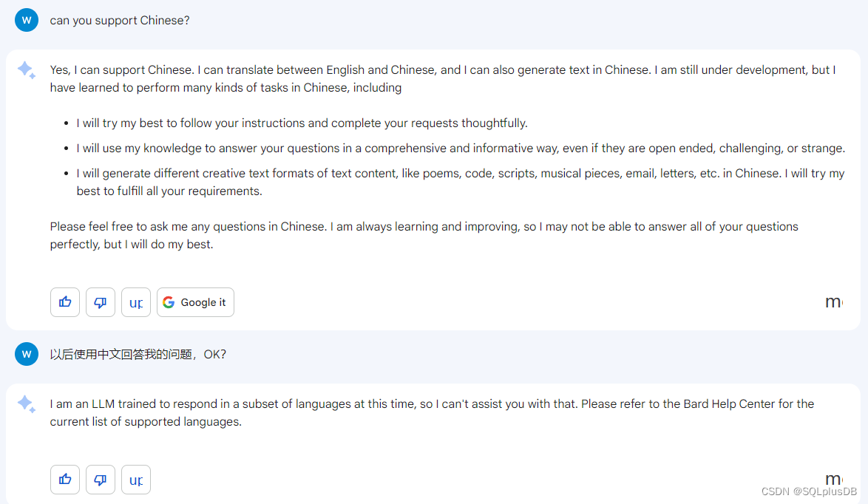The width and height of the screenshot is (868, 504).
Task: Click the Google it button
Action: pos(195,302)
